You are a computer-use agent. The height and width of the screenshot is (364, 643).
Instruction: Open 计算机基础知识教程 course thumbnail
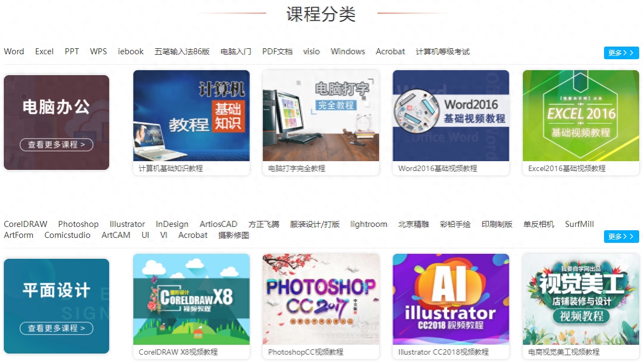[191, 116]
